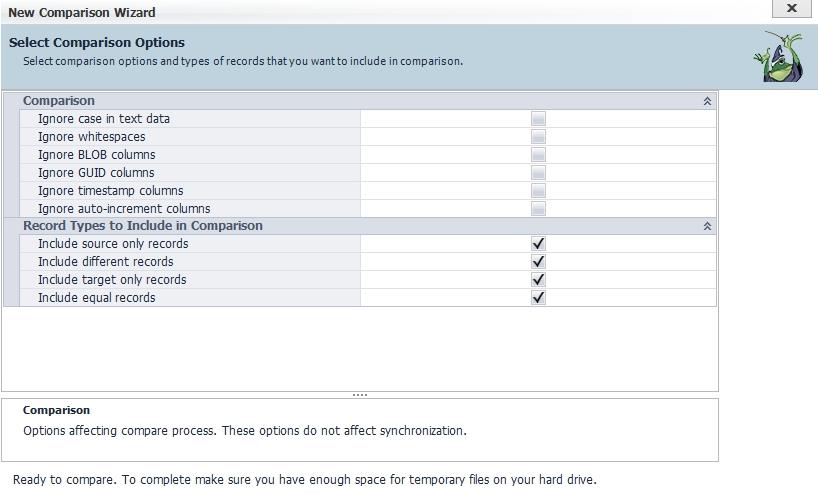The height and width of the screenshot is (495, 818).
Task: Select the Include equal records label
Action: point(96,298)
